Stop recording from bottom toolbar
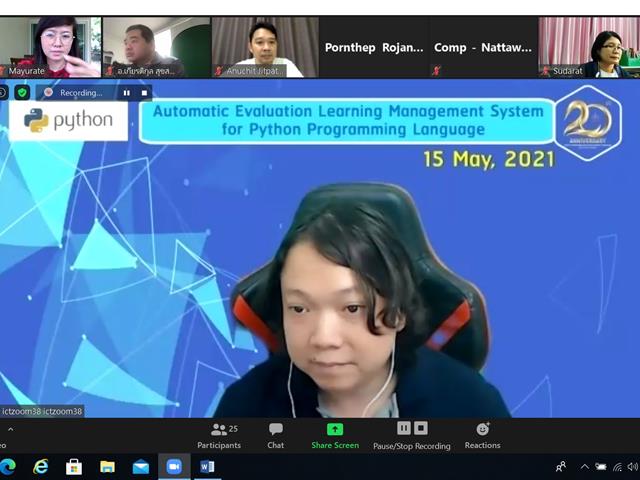This screenshot has height=480, width=640. tap(421, 428)
